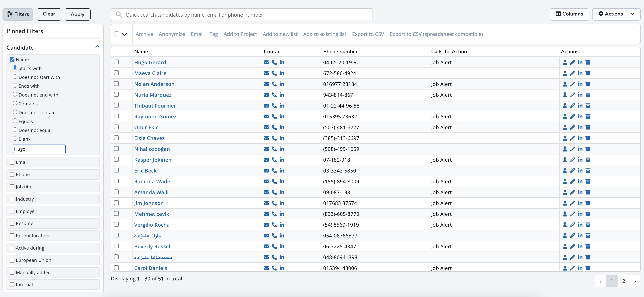The image size is (644, 297).
Task: Go to page 2 of results
Action: click(623, 281)
